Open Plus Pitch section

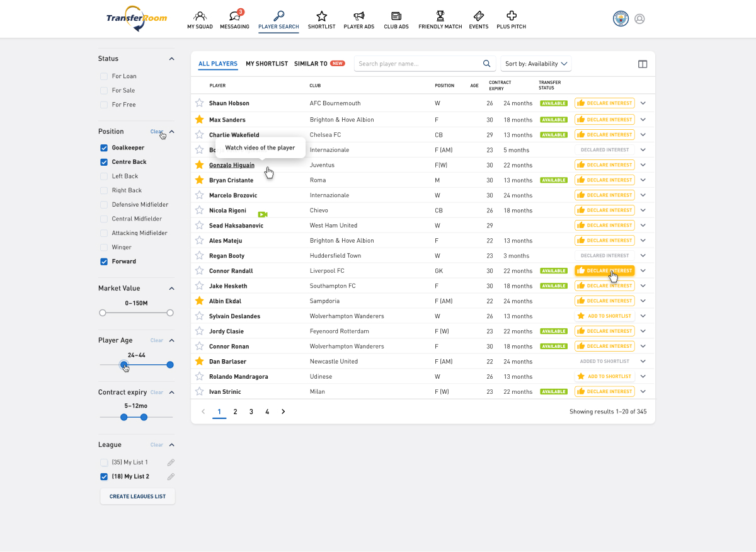511,20
